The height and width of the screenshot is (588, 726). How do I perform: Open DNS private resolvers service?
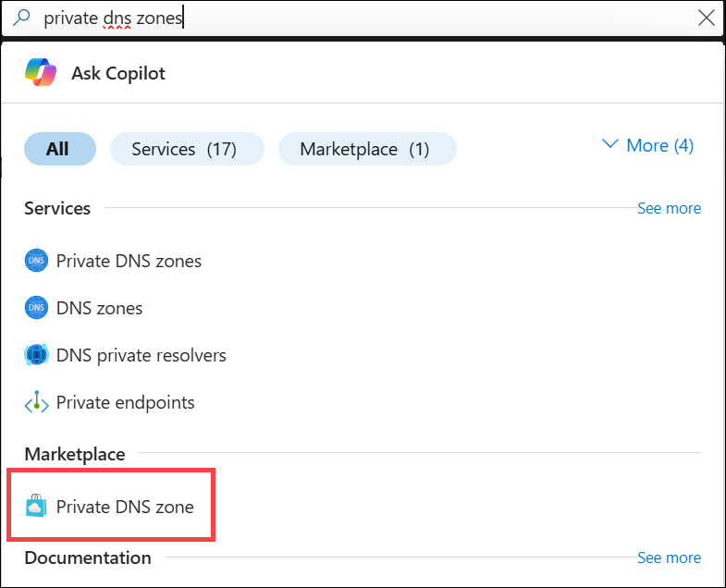(x=141, y=355)
